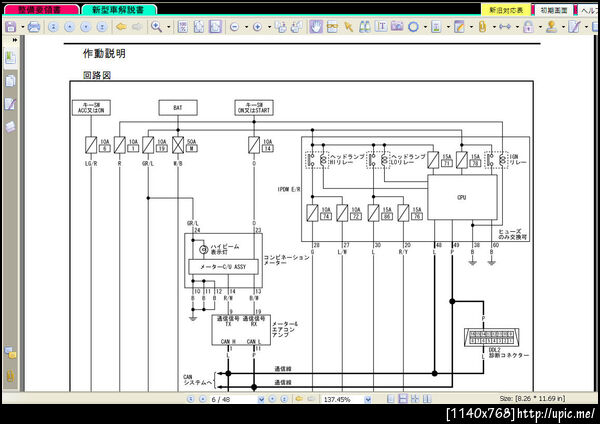Click the paper clip attachment icon
Viewport: 600px width, 424px height.
click(483, 27)
